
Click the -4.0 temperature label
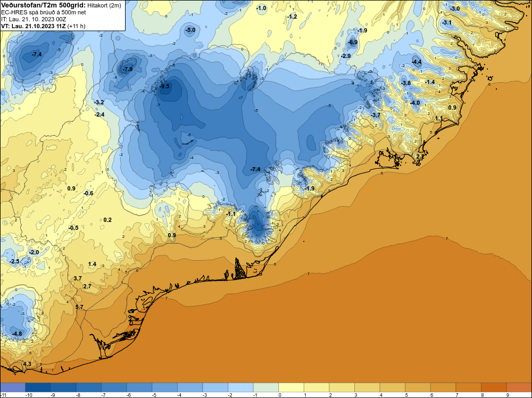pyautogui.click(x=415, y=103)
